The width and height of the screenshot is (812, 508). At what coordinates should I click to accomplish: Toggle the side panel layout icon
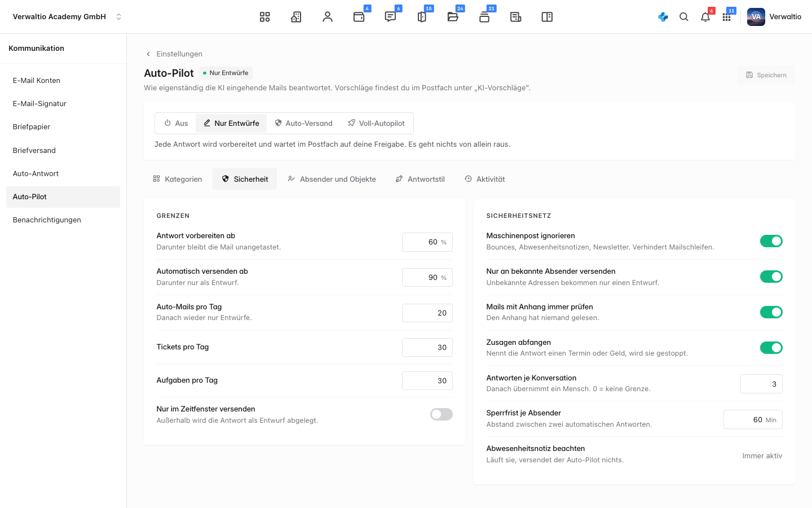pyautogui.click(x=547, y=17)
